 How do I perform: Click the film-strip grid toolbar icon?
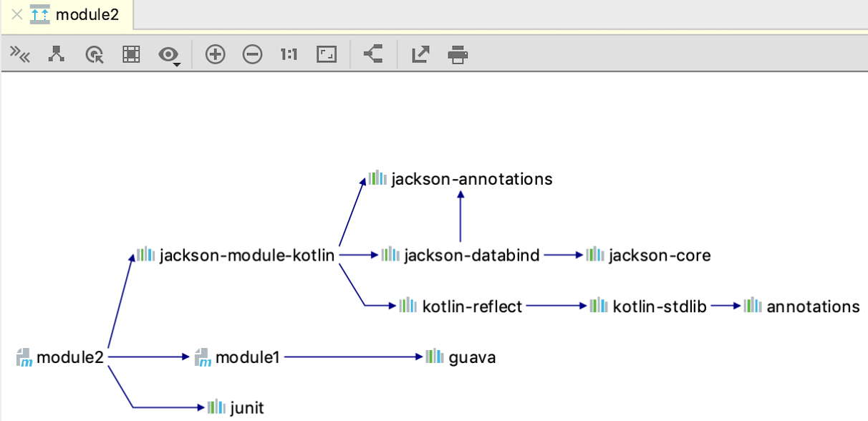point(131,54)
